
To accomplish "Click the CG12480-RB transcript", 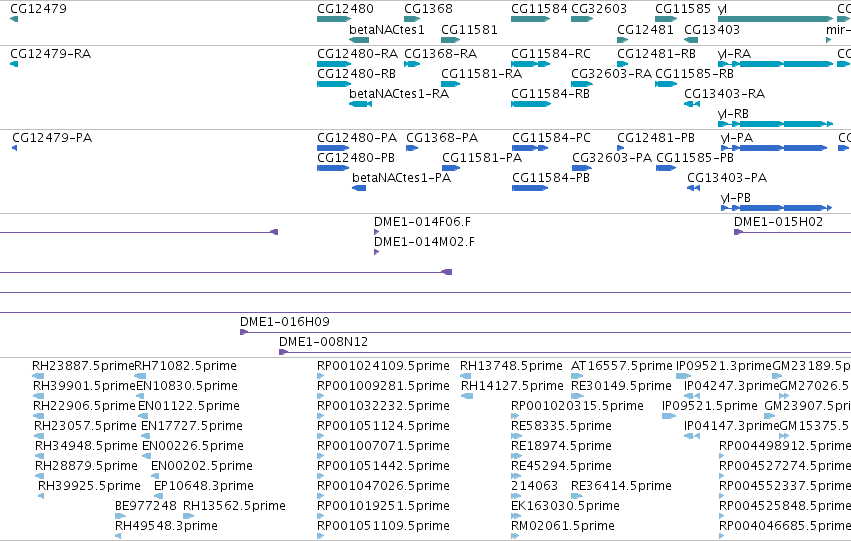I will (x=334, y=84).
